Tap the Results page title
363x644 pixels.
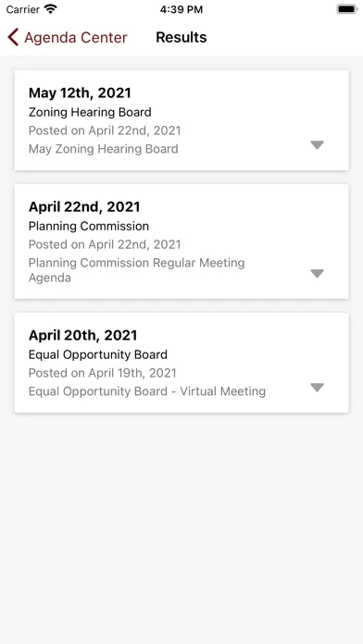[x=181, y=37]
